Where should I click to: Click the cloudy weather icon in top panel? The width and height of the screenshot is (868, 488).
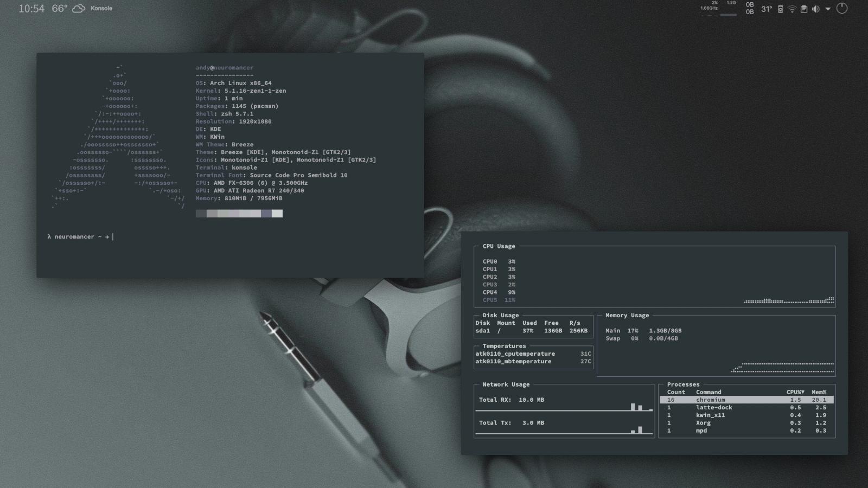(79, 9)
